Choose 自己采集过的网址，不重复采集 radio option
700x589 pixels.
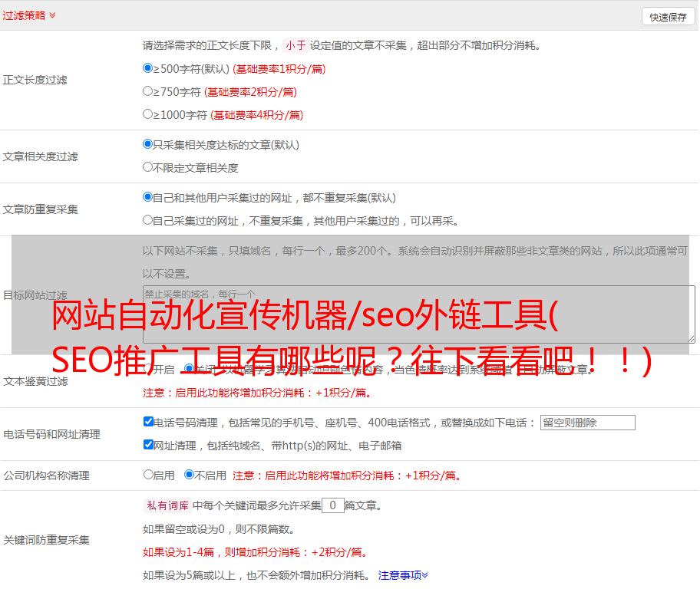pyautogui.click(x=148, y=220)
